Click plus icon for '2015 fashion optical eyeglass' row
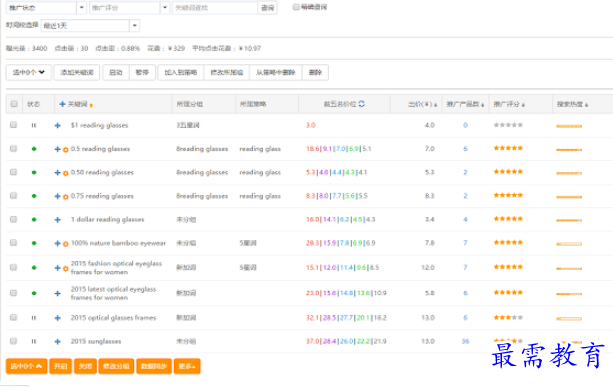Screen dimensions: 613x387 57,268
